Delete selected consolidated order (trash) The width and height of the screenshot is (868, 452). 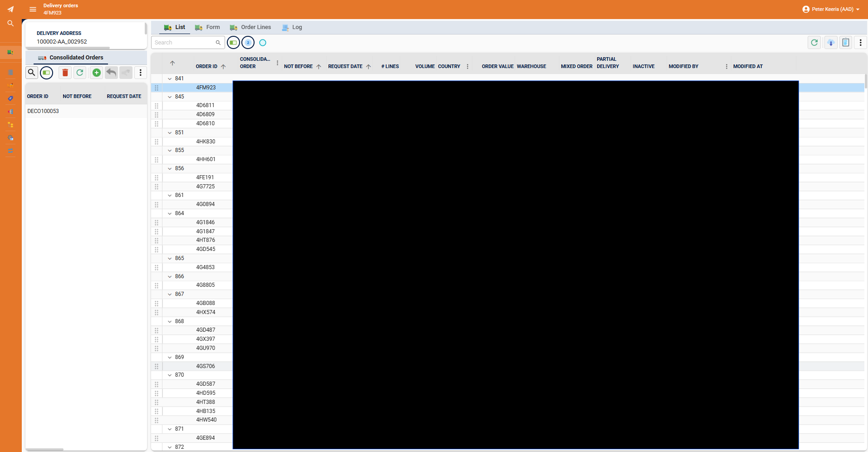point(65,73)
